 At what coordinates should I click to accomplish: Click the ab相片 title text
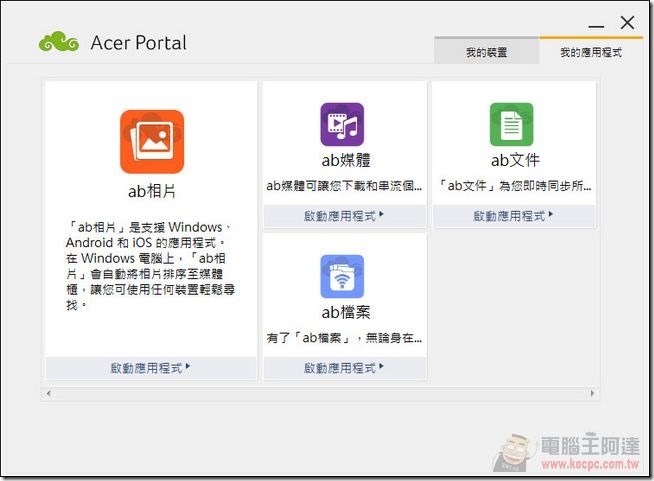tap(152, 191)
